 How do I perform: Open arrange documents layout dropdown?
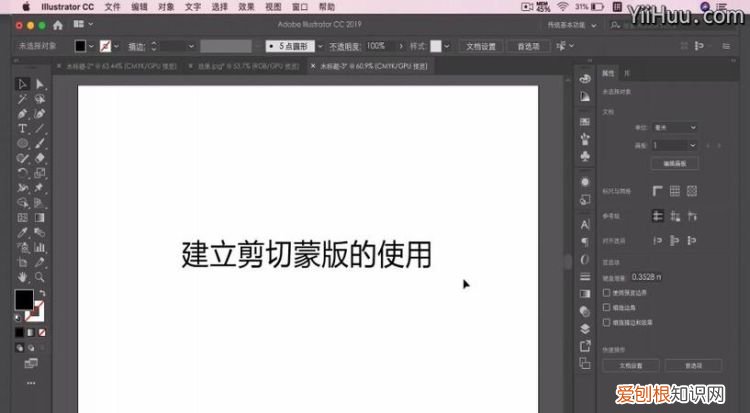point(83,24)
